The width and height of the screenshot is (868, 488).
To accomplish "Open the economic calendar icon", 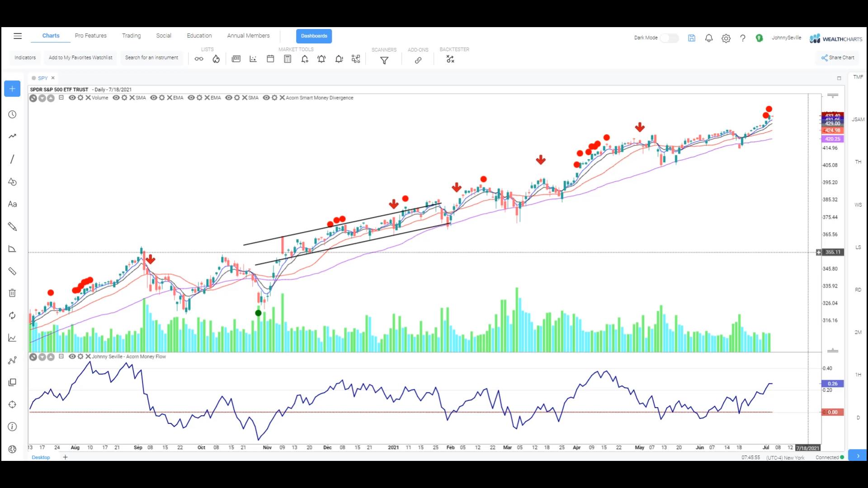I will tap(270, 59).
